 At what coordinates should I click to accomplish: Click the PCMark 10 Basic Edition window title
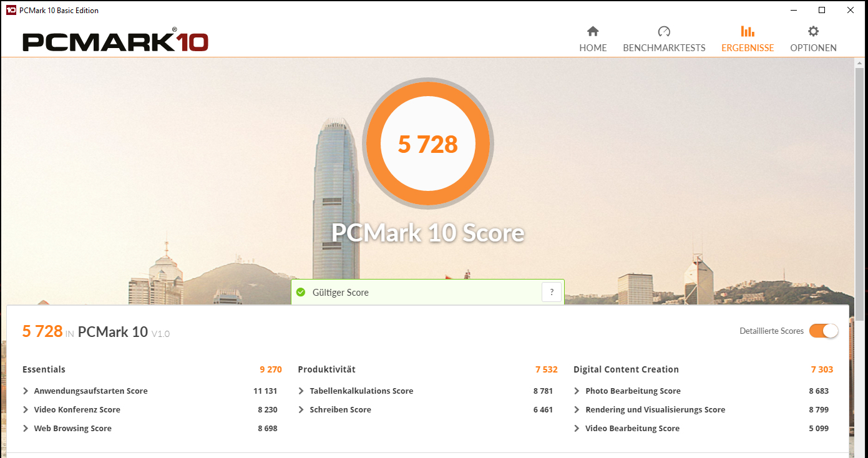(59, 11)
